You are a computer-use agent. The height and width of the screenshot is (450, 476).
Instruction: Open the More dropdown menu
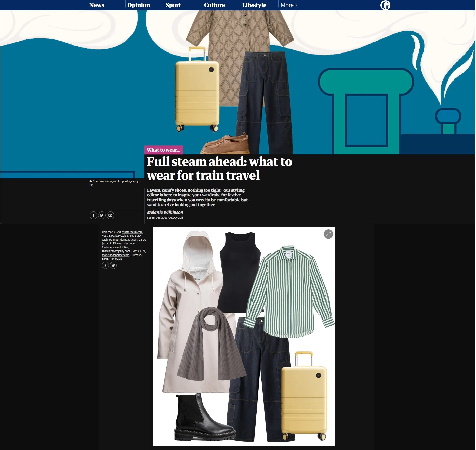288,5
